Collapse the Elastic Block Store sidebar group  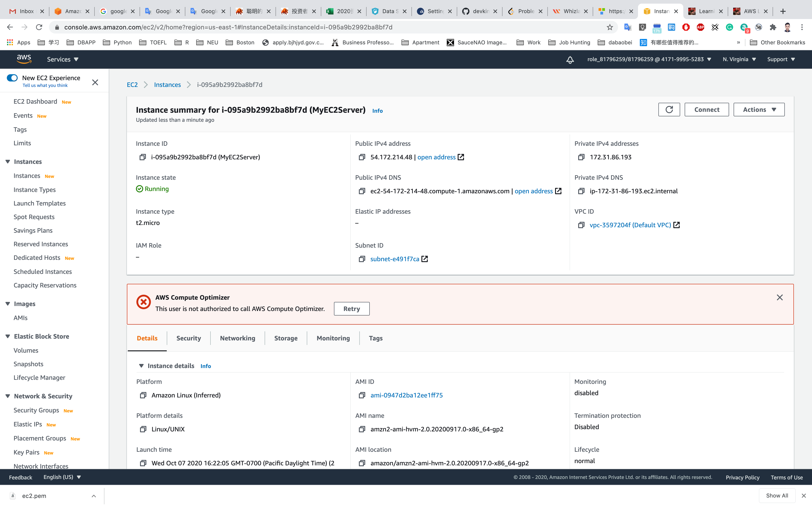point(8,336)
